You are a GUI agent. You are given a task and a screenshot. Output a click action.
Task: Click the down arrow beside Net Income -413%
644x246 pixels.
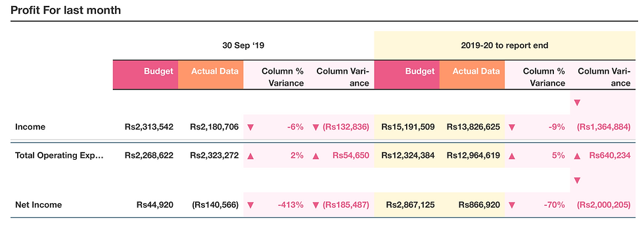click(250, 205)
